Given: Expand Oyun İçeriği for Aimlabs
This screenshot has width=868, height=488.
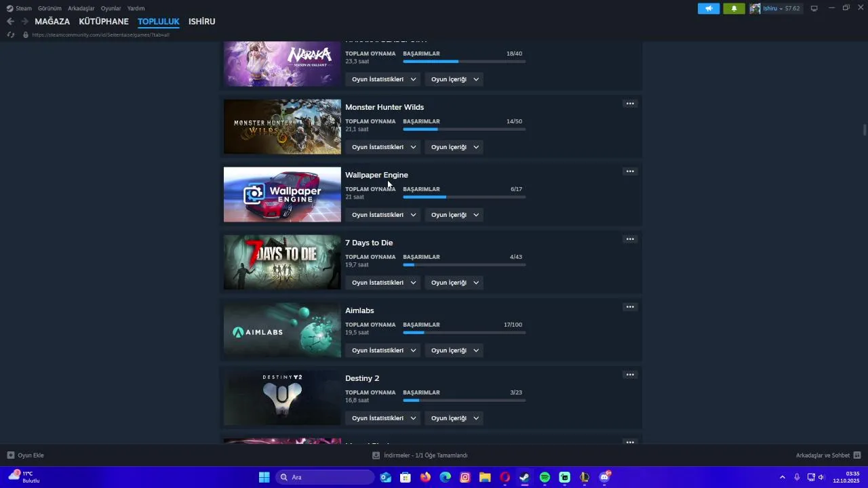Looking at the screenshot, I should pos(454,350).
